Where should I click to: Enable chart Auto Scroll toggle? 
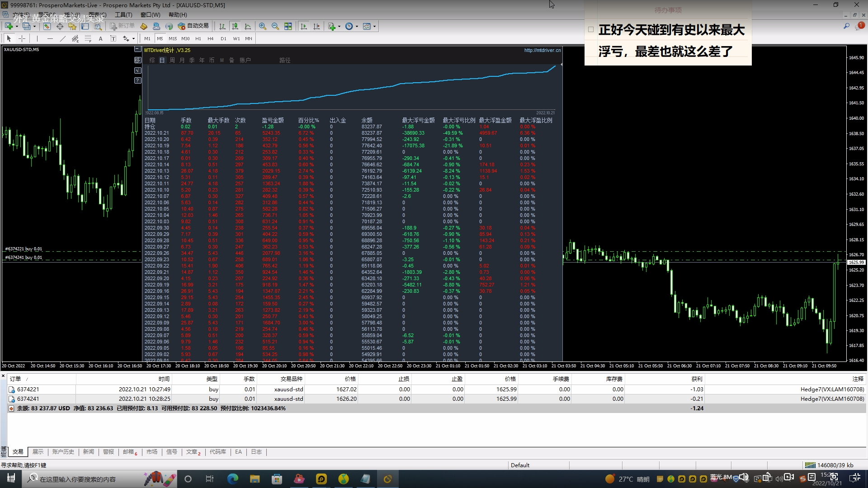pos(304,26)
